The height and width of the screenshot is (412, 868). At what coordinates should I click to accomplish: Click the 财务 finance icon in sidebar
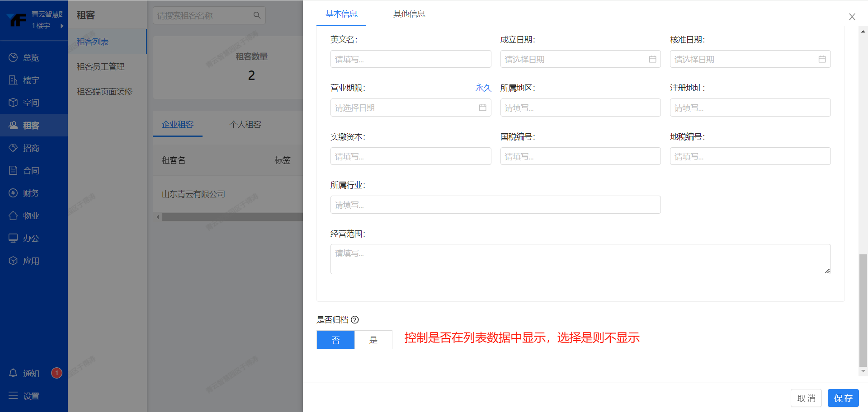(13, 193)
